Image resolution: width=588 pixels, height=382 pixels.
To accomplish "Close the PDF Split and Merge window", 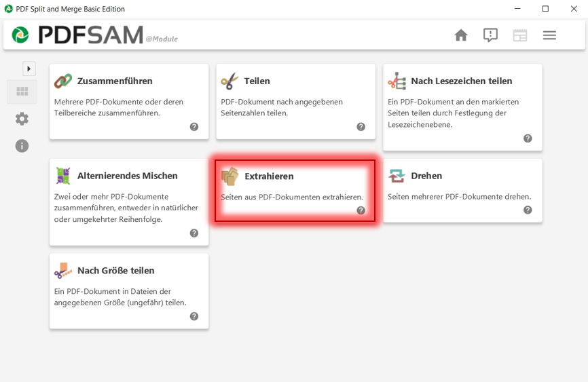I will [x=574, y=9].
